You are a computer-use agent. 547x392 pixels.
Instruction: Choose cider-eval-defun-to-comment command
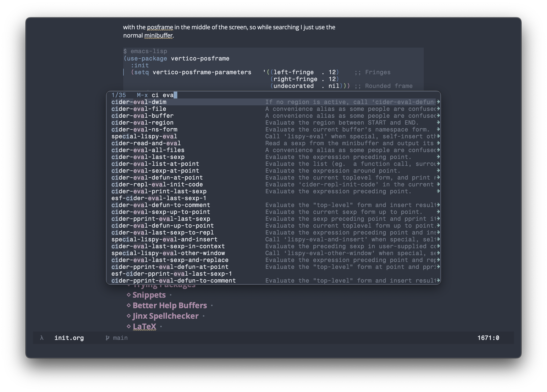coord(273,205)
